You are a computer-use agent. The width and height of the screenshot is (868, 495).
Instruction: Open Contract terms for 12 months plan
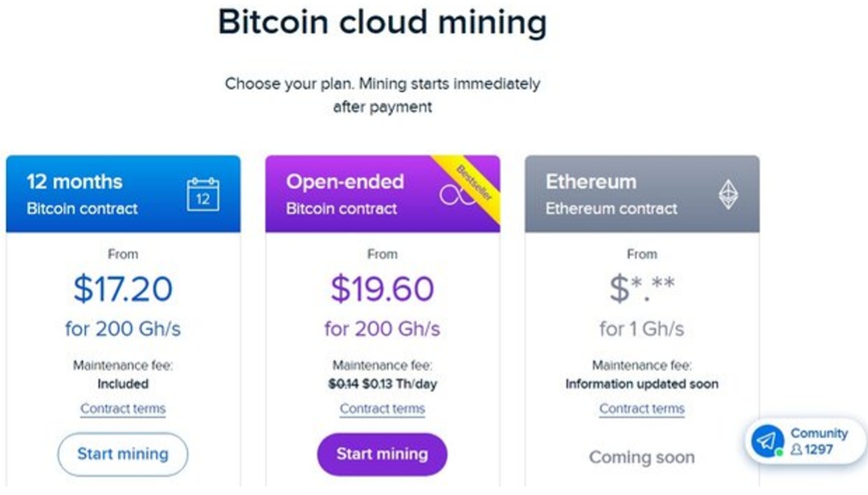tap(122, 409)
